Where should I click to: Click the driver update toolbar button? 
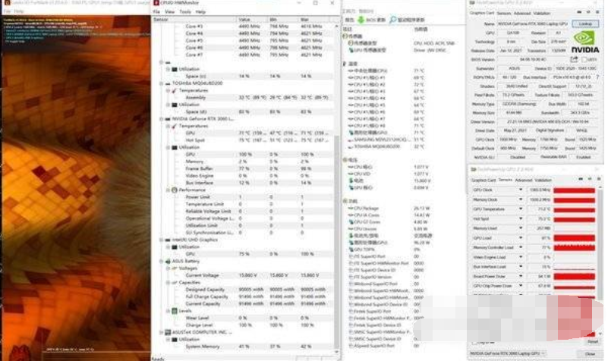point(407,20)
